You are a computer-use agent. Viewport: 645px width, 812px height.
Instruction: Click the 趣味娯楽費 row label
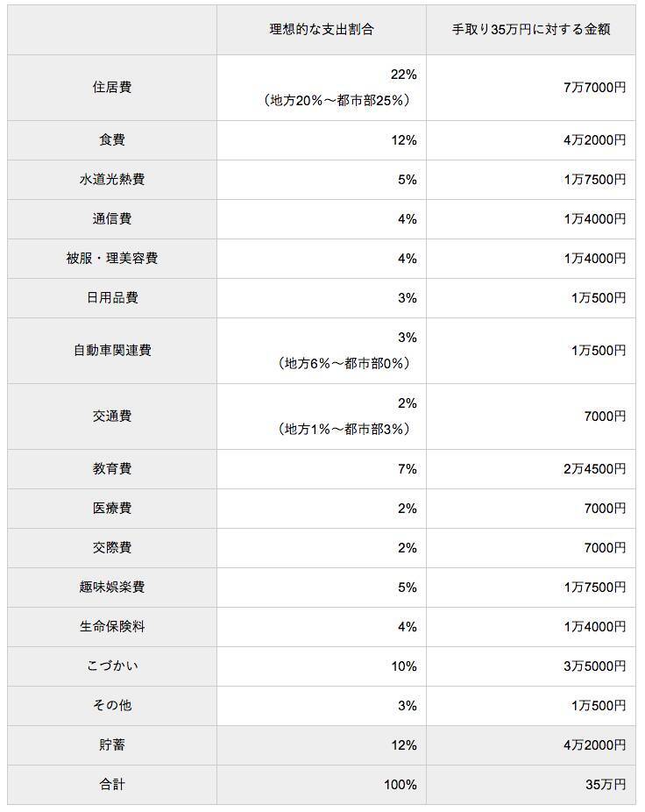(112, 588)
